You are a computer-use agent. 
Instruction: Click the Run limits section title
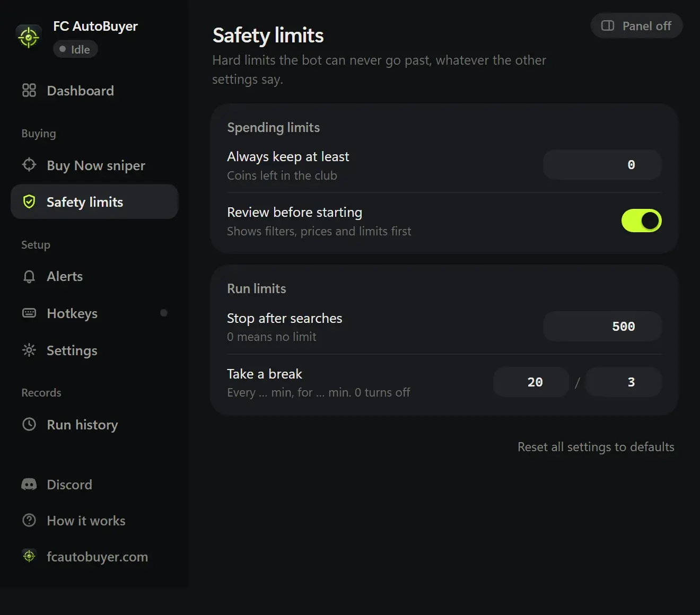pyautogui.click(x=257, y=288)
